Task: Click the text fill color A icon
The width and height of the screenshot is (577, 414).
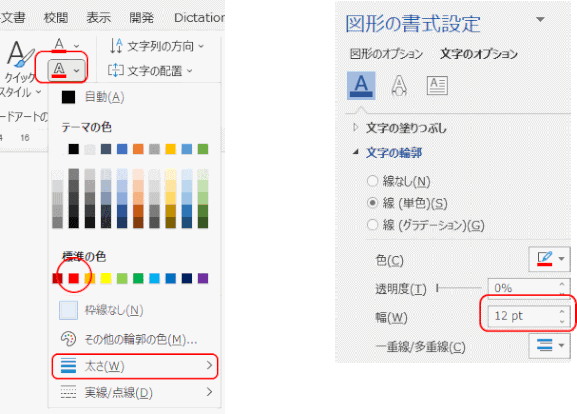Action: coord(59,45)
